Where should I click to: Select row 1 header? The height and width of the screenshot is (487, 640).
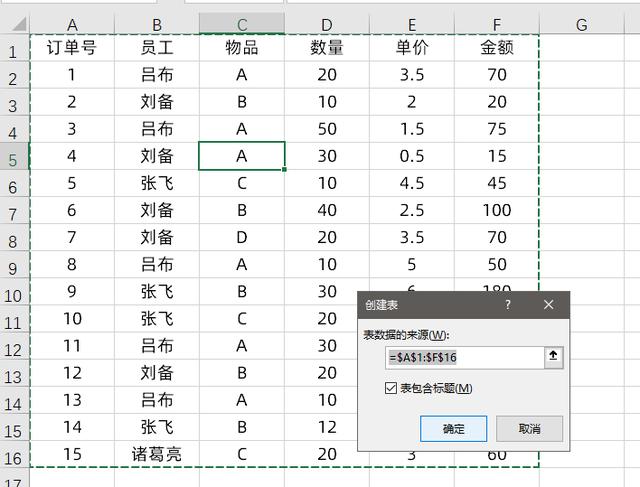tap(13, 49)
